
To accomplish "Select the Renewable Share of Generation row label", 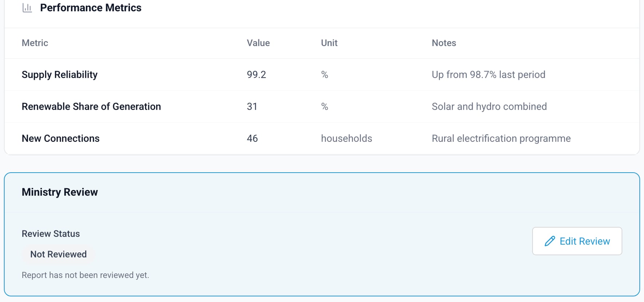I will [91, 106].
